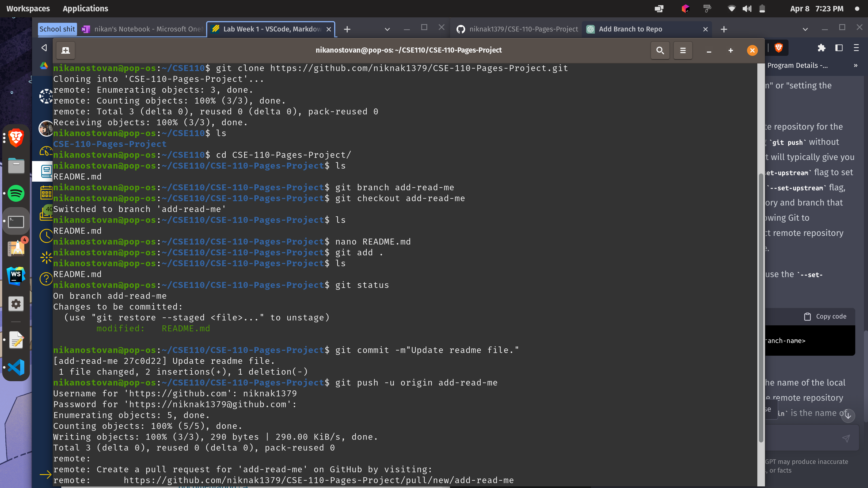Open a new terminal tab

(x=65, y=50)
